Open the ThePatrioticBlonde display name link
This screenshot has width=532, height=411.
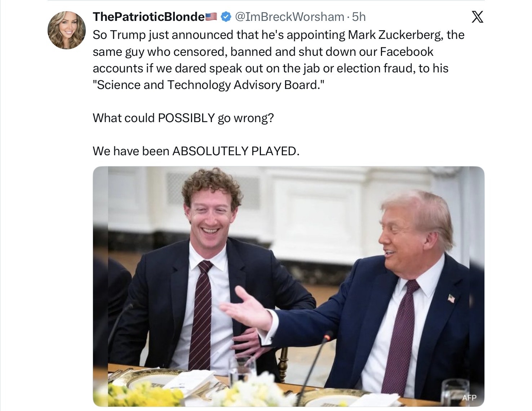(x=148, y=17)
